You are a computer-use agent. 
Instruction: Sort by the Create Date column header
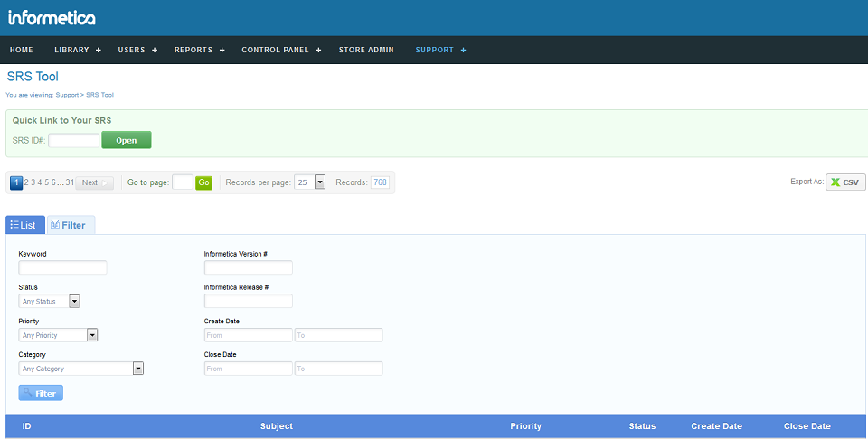pyautogui.click(x=716, y=426)
